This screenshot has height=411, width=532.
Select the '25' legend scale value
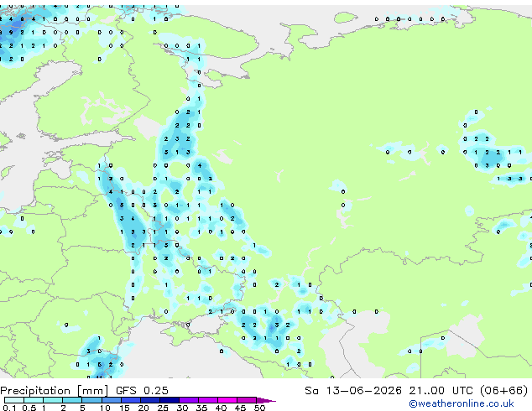point(163,408)
